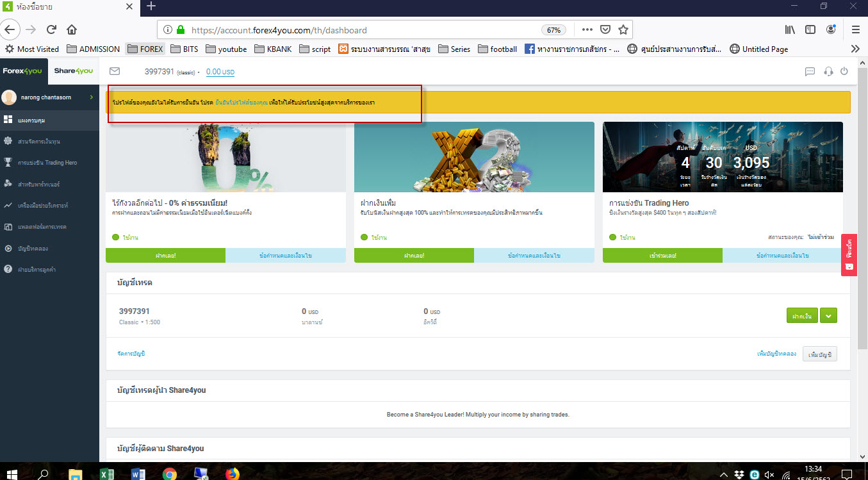868x480 pixels.
Task: Open the Firefox library icon
Action: click(x=790, y=29)
